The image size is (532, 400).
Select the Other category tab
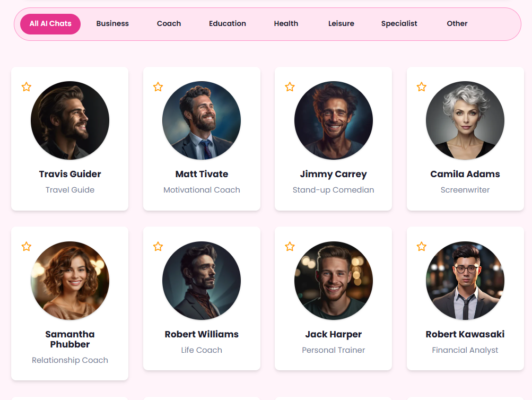tap(457, 24)
